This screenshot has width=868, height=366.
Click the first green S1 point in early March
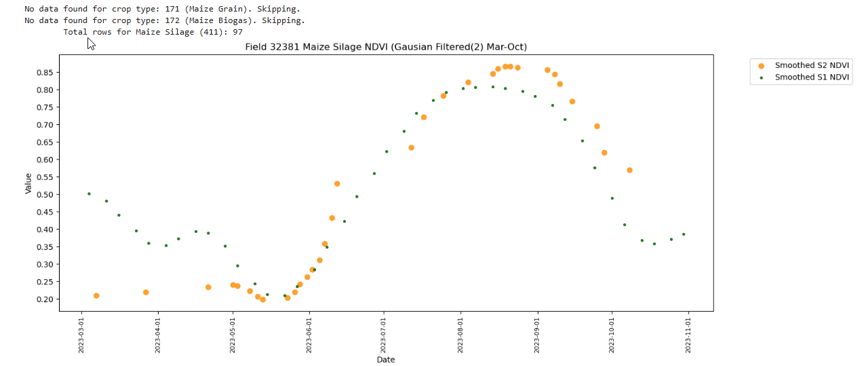(x=89, y=194)
